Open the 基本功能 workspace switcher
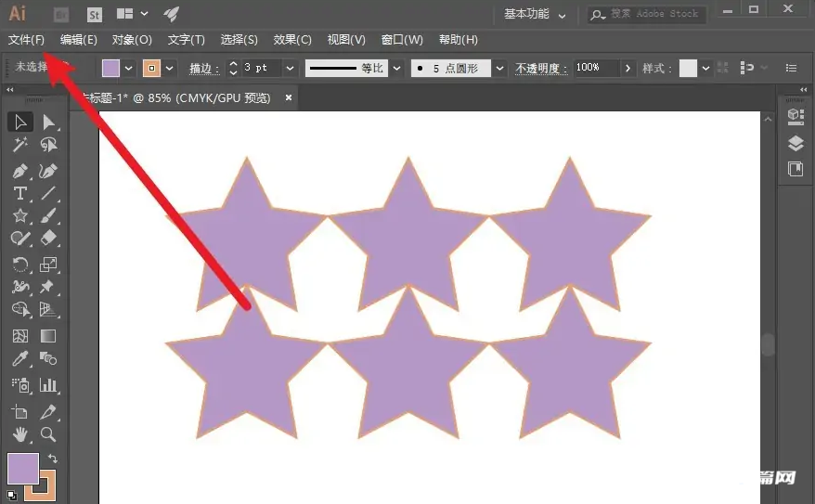This screenshot has width=815, height=504. tap(535, 14)
